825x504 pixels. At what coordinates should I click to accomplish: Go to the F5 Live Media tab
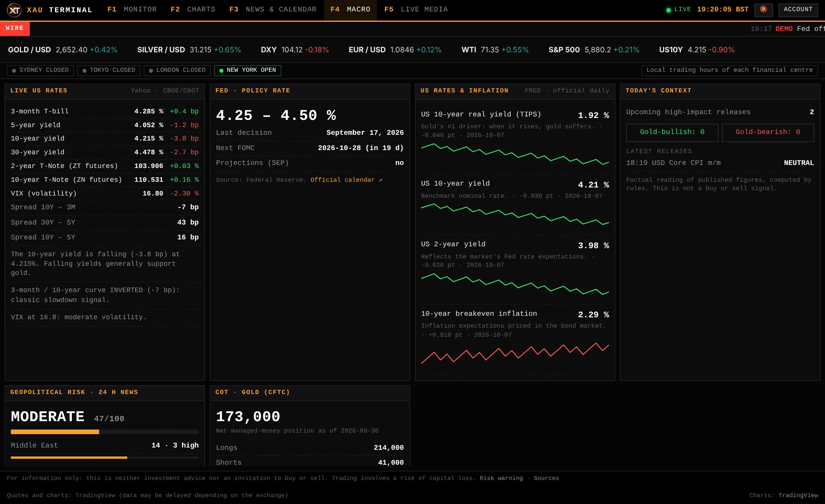pos(416,10)
